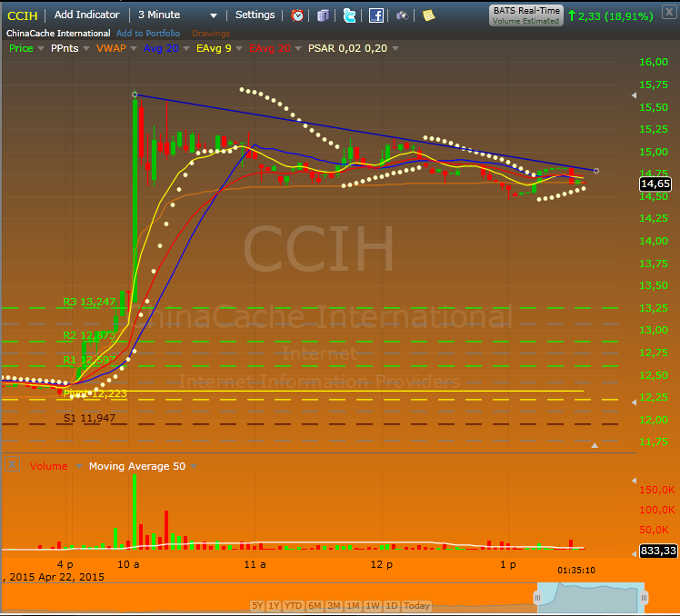This screenshot has width=680, height=616.
Task: Select the YTD range button
Action: point(293,606)
